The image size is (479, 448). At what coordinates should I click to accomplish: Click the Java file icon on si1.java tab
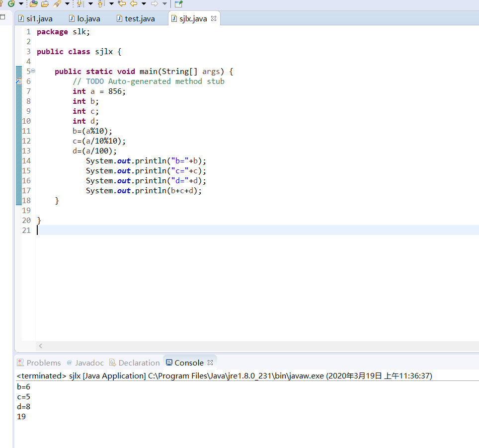point(21,19)
